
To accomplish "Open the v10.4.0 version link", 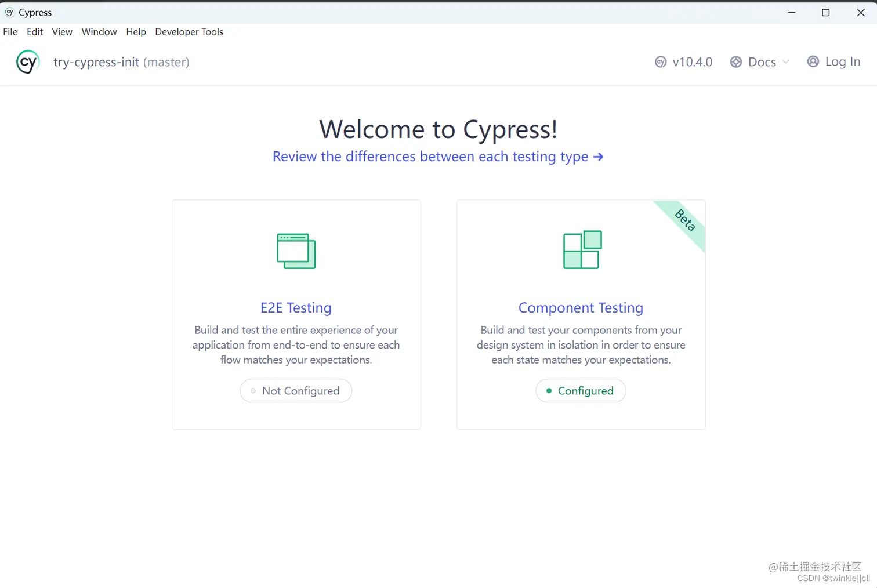I will coord(684,62).
